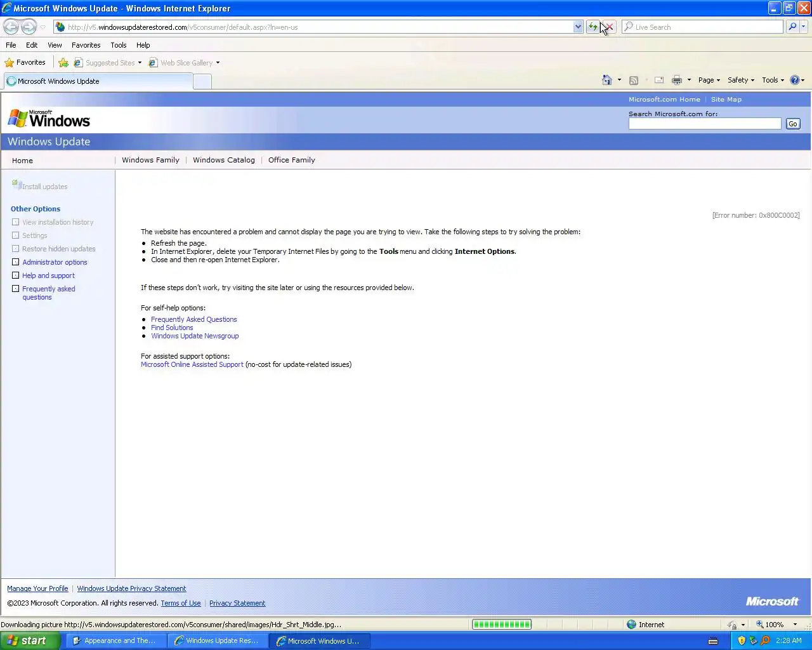Open the Edit menu

pos(32,45)
